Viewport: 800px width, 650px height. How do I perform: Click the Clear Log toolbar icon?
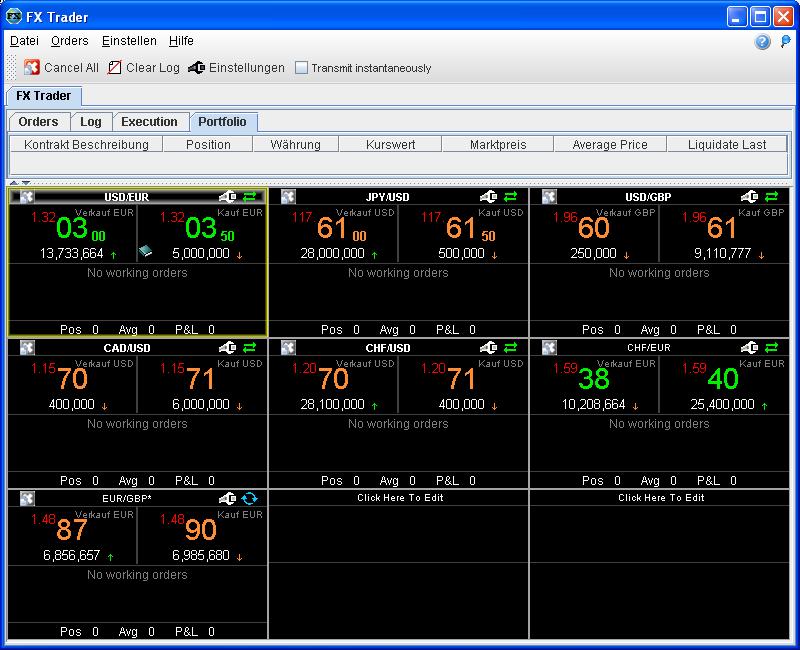point(115,68)
